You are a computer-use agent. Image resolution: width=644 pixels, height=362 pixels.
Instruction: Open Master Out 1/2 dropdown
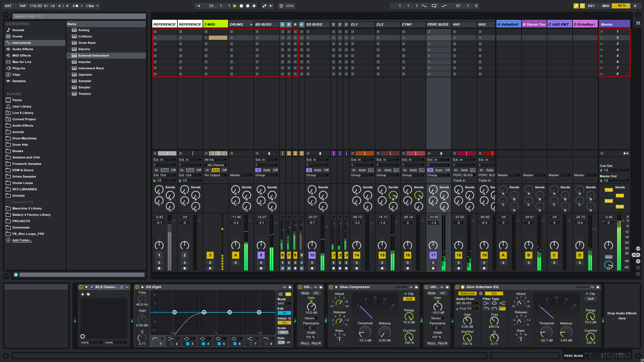click(614, 180)
